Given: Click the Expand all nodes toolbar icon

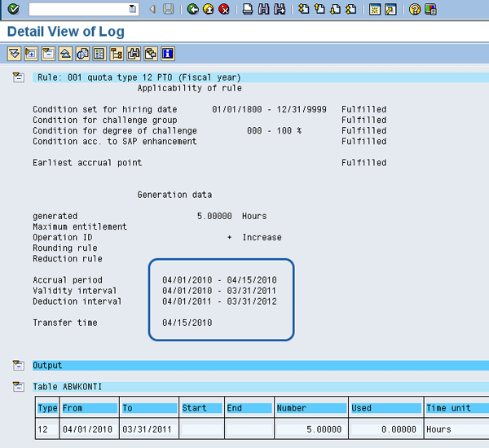Looking at the screenshot, I should (14, 54).
